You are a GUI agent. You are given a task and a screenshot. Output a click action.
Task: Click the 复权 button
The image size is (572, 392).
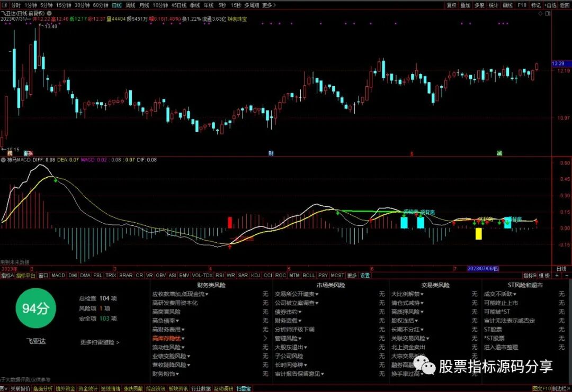[x=452, y=5]
